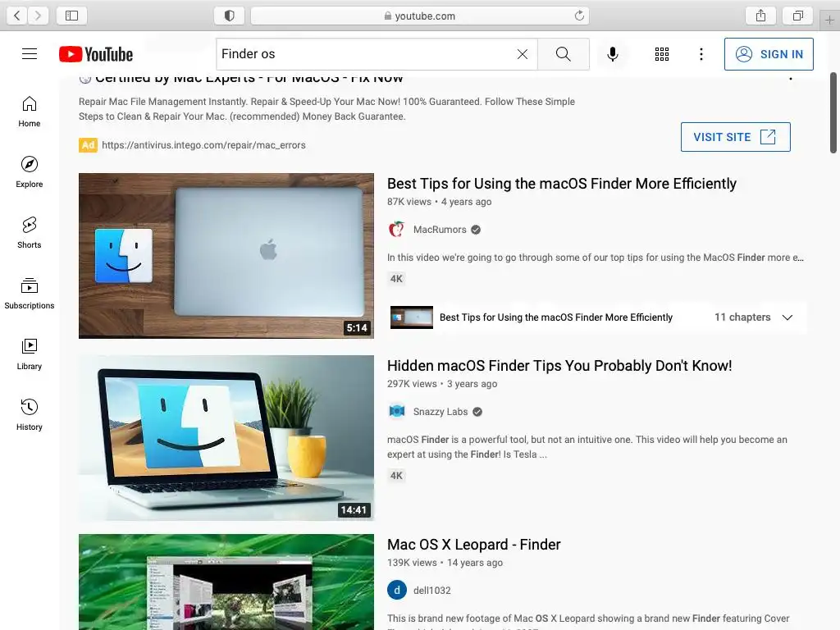Expand the 11 chapters dropdown
The image size is (840, 630).
787,317
